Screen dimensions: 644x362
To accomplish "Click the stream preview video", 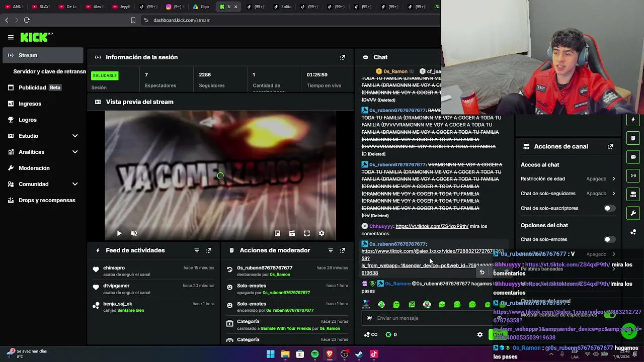I will (220, 175).
